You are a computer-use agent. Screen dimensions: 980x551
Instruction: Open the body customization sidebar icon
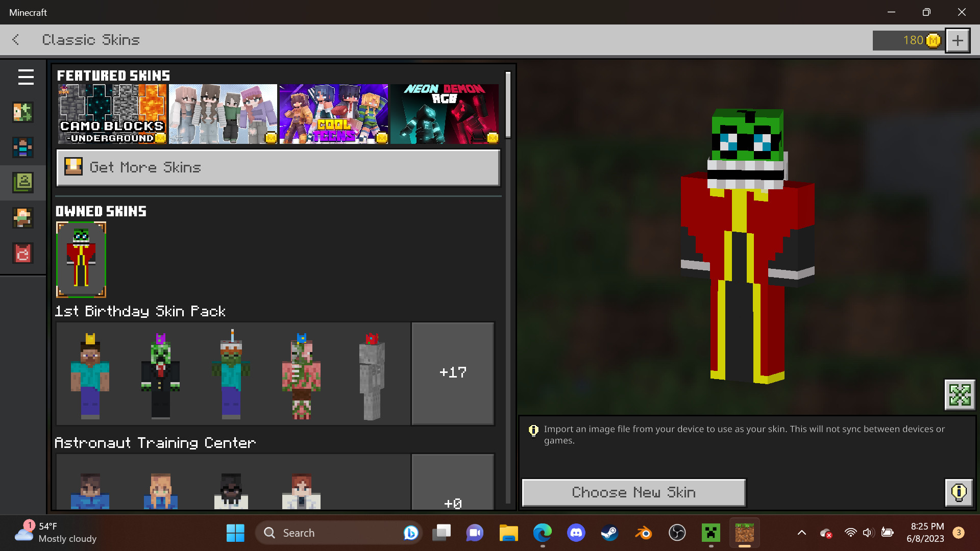(x=23, y=148)
